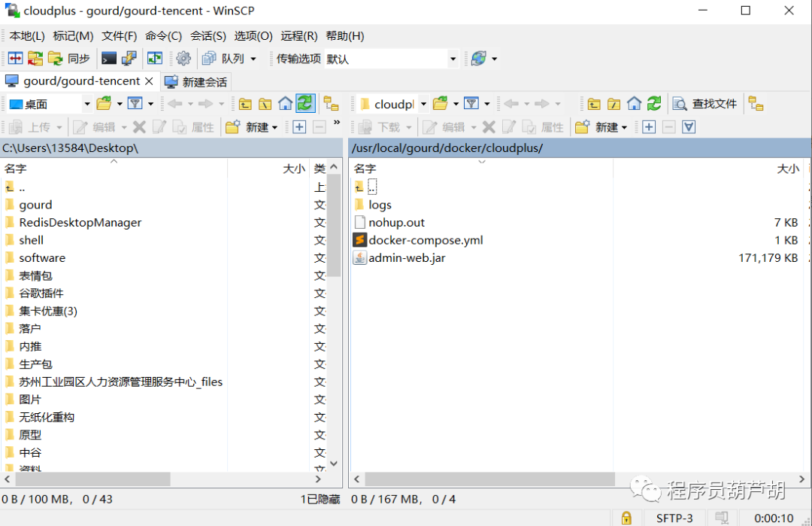Select the software local folder
Image resolution: width=812 pixels, height=526 pixels.
(x=42, y=257)
